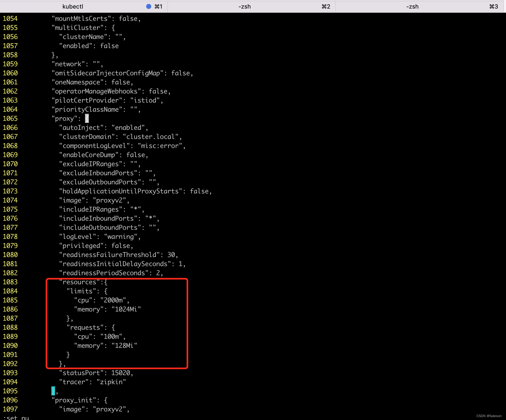
Task: Click "proxy_init" key text
Action: click(74, 400)
